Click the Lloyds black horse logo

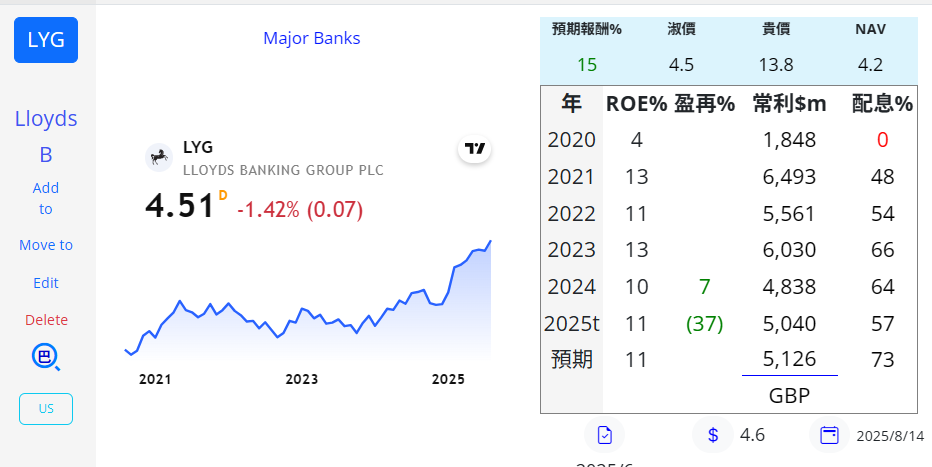click(159, 157)
